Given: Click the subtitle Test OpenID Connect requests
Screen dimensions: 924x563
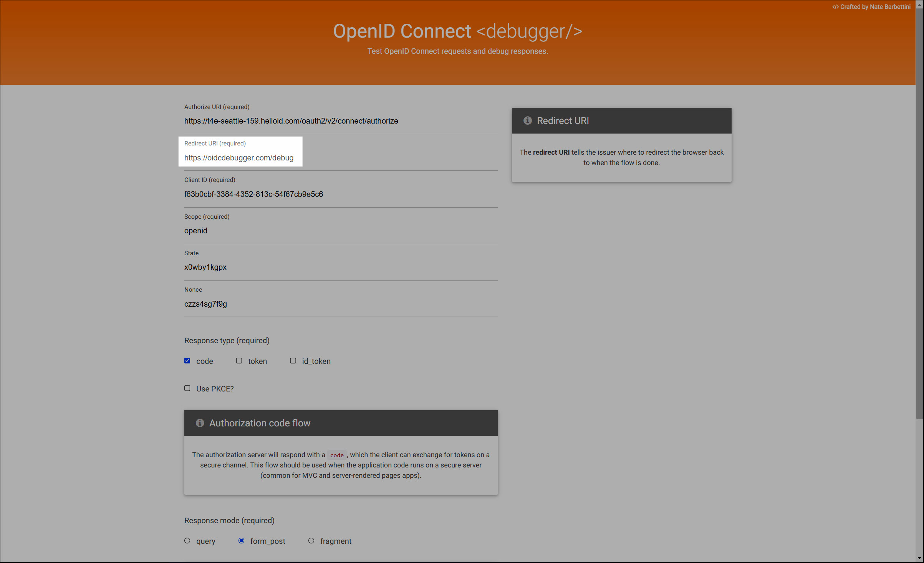Looking at the screenshot, I should 458,51.
